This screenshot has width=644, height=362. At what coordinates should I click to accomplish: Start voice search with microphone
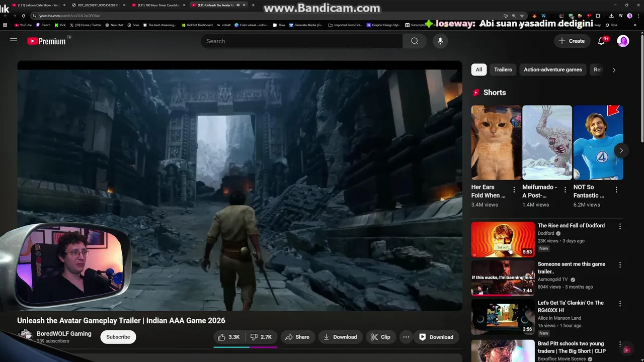[x=440, y=41]
